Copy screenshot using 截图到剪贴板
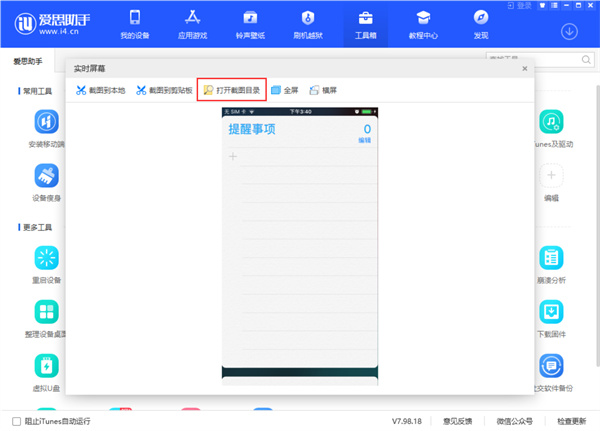Image resolution: width=600 pixels, height=431 pixels. (164, 90)
